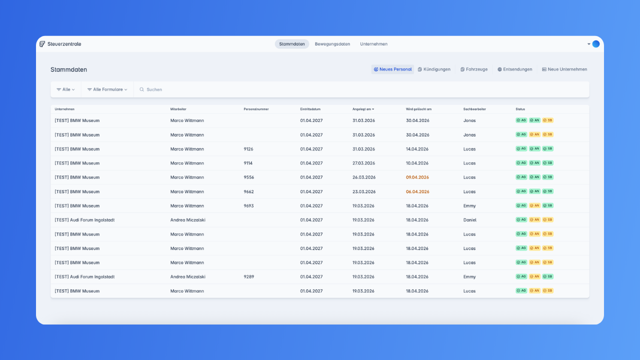The image size is (640, 360).
Task: Toggle sort on Angelegt am column
Action: coord(363,109)
